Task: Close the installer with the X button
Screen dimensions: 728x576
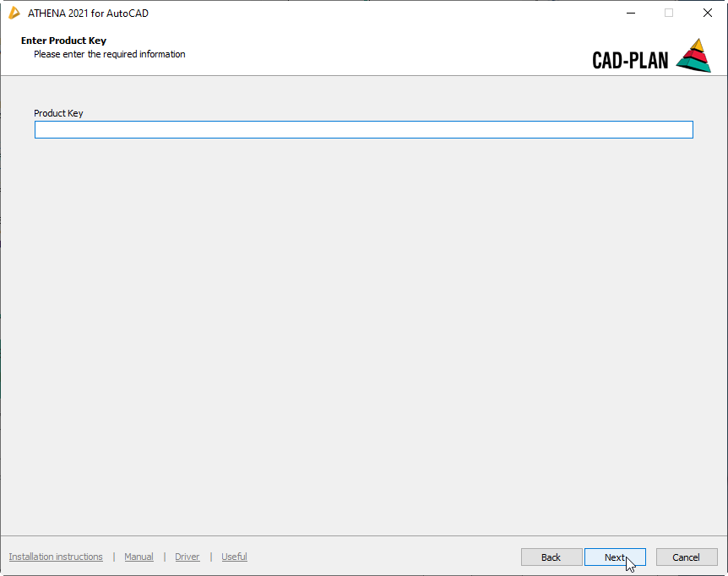Action: coord(708,13)
